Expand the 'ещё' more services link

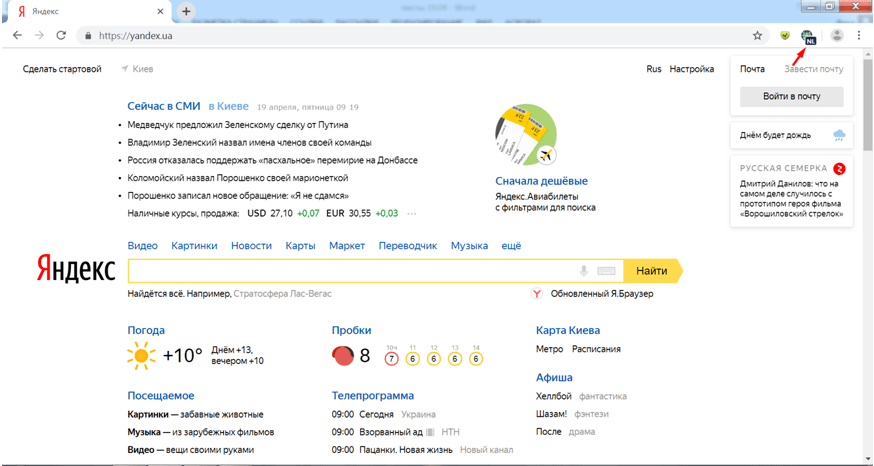click(x=511, y=245)
